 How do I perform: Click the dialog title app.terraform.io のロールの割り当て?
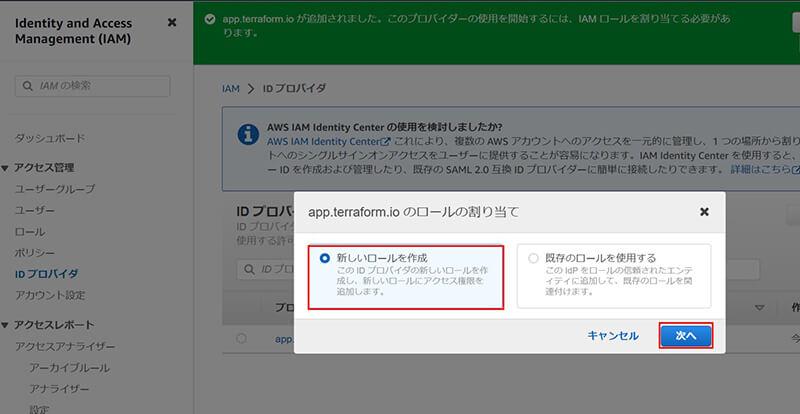413,212
